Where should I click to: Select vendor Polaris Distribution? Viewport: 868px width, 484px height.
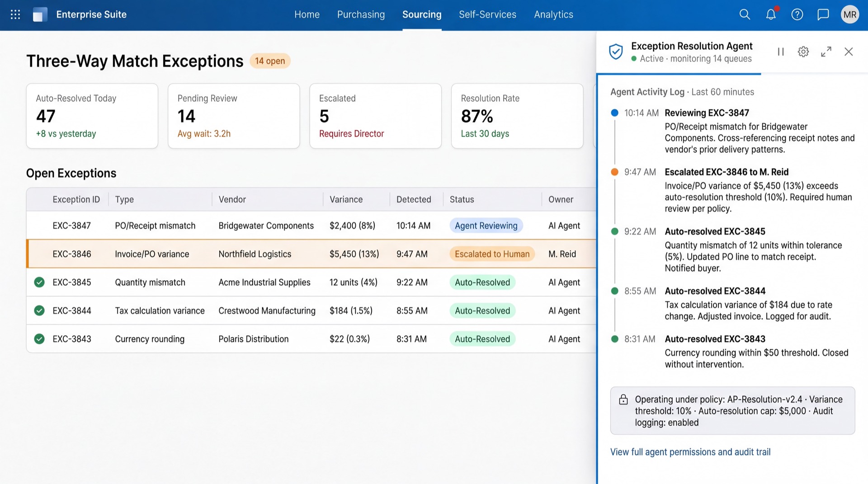click(x=253, y=339)
